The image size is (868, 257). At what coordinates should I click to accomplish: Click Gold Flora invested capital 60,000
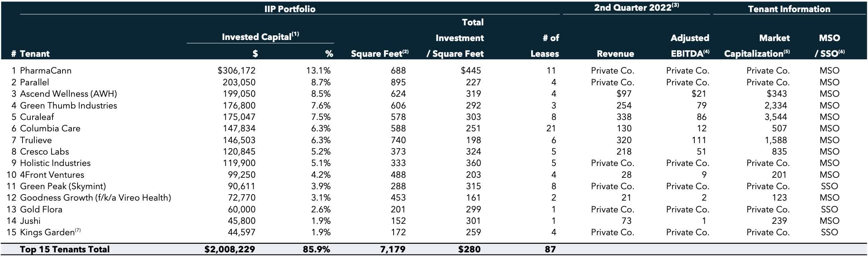241,210
